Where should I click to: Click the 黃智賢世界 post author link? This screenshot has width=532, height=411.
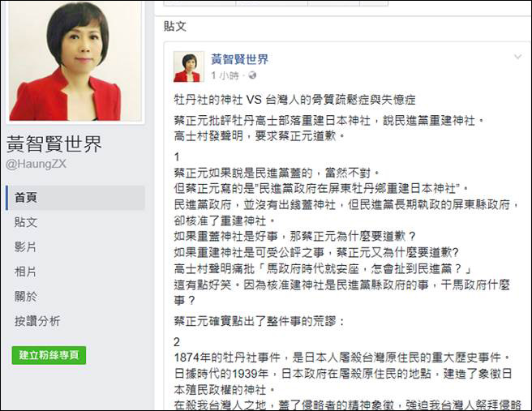click(x=239, y=59)
